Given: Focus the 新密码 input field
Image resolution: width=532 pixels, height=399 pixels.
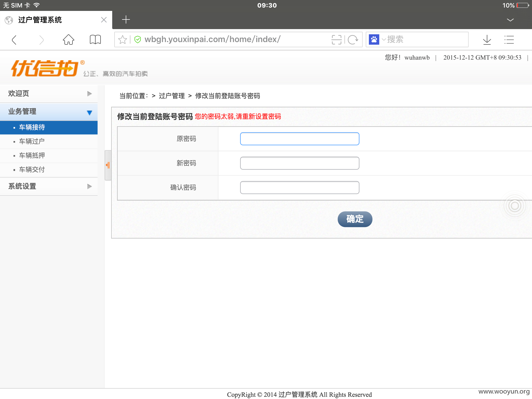Looking at the screenshot, I should pyautogui.click(x=300, y=163).
